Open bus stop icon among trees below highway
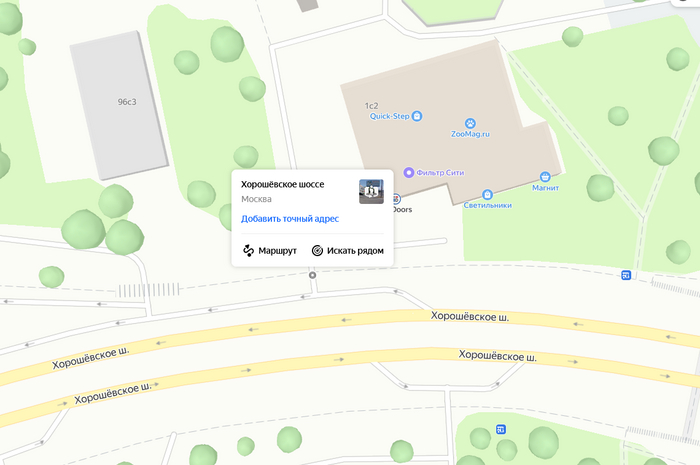This screenshot has height=465, width=700. (501, 429)
